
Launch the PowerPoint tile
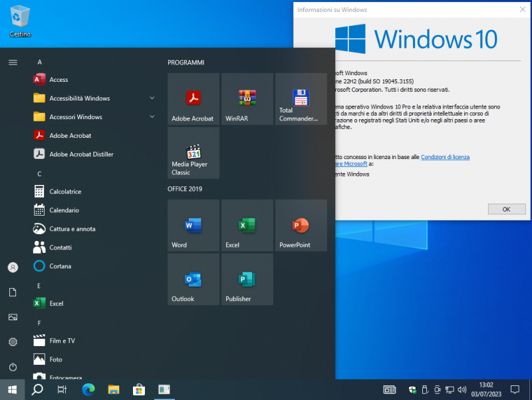click(x=301, y=226)
